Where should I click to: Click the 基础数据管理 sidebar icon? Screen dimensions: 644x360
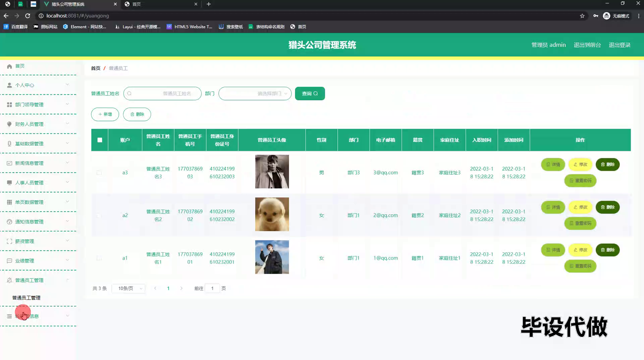pyautogui.click(x=9, y=144)
